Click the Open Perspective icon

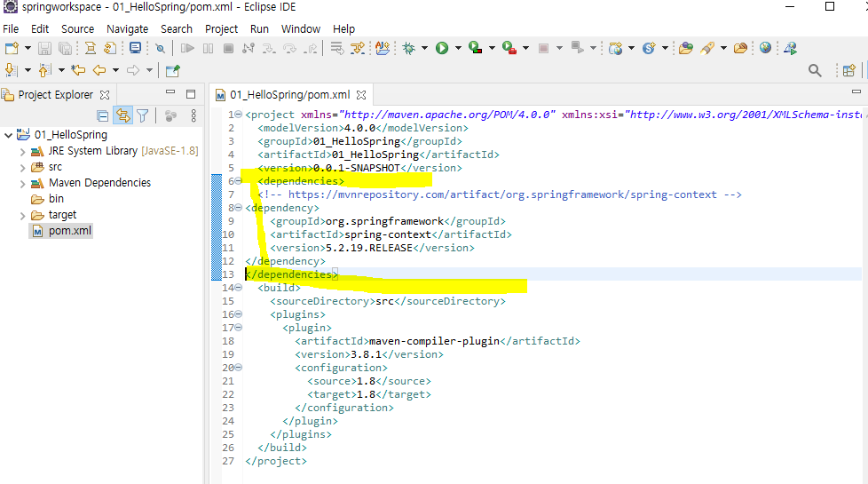point(848,70)
